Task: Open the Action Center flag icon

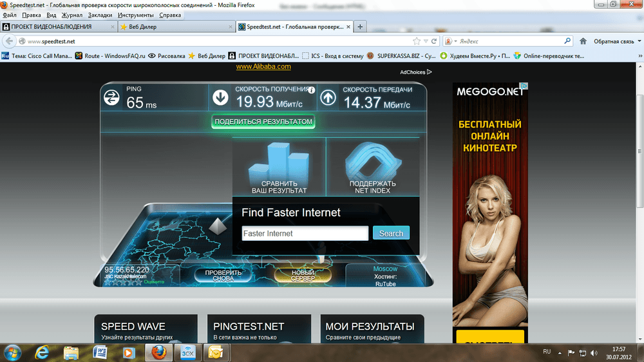Action: pos(571,352)
